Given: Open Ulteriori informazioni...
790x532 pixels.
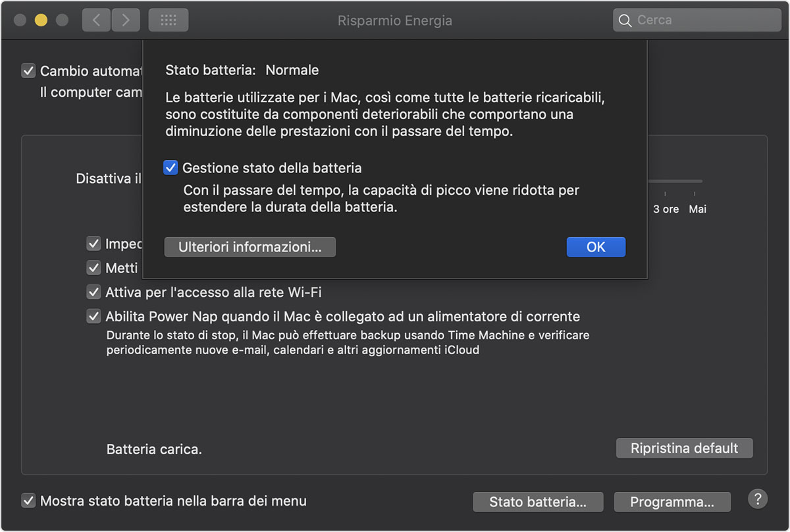Looking at the screenshot, I should point(250,247).
